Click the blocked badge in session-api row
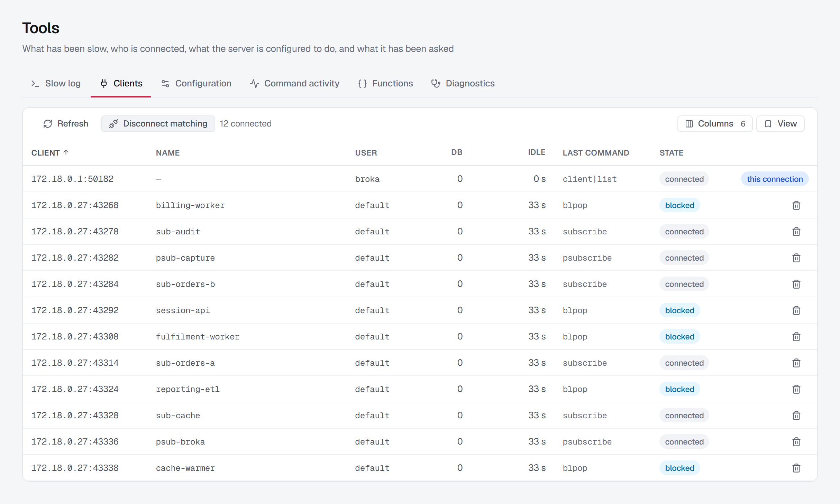The width and height of the screenshot is (840, 504). (x=679, y=310)
